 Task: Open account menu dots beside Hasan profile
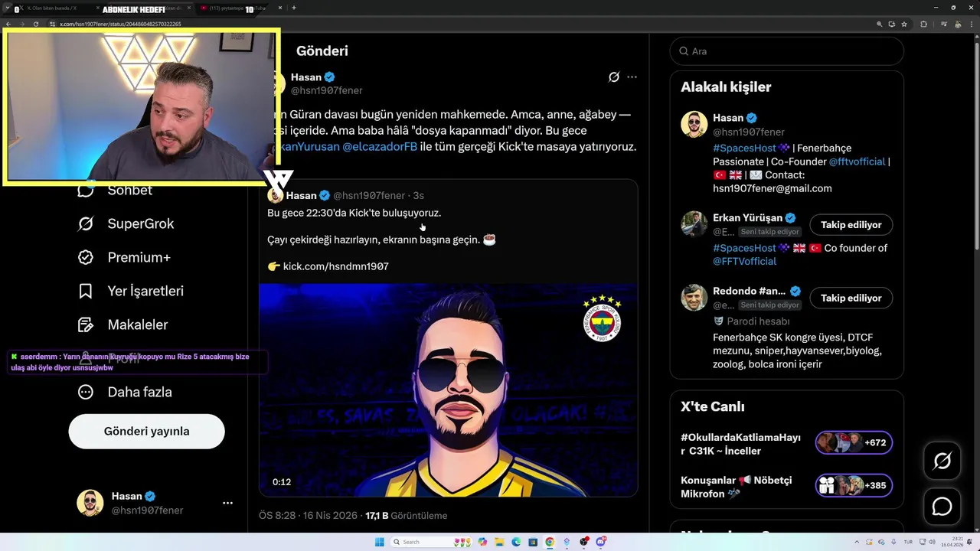click(x=227, y=503)
